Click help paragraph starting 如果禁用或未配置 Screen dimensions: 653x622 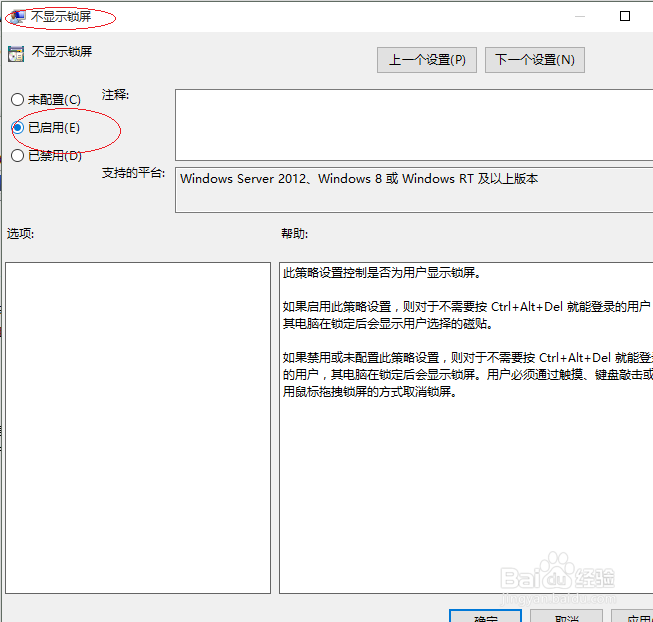coord(468,375)
